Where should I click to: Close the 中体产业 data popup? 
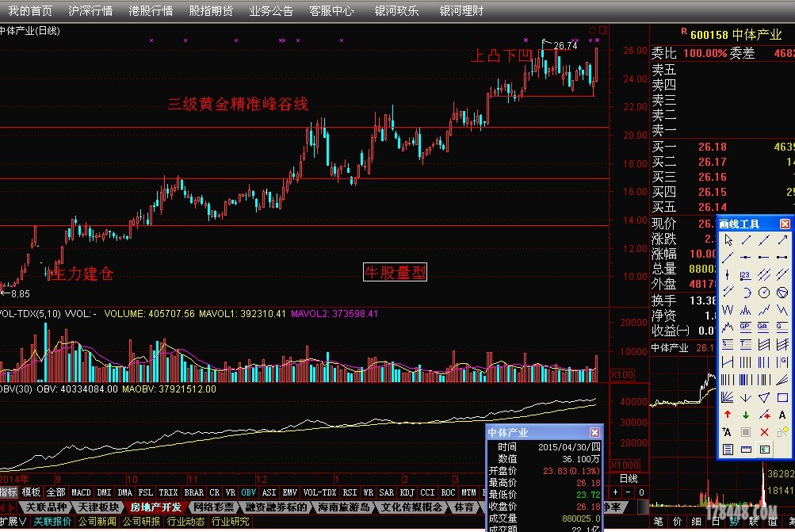pos(594,432)
